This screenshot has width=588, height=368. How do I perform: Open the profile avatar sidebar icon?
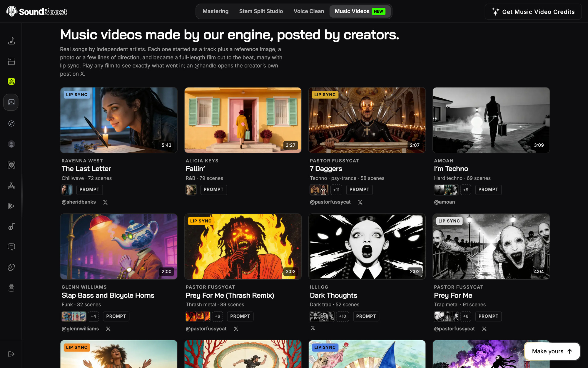point(11,144)
